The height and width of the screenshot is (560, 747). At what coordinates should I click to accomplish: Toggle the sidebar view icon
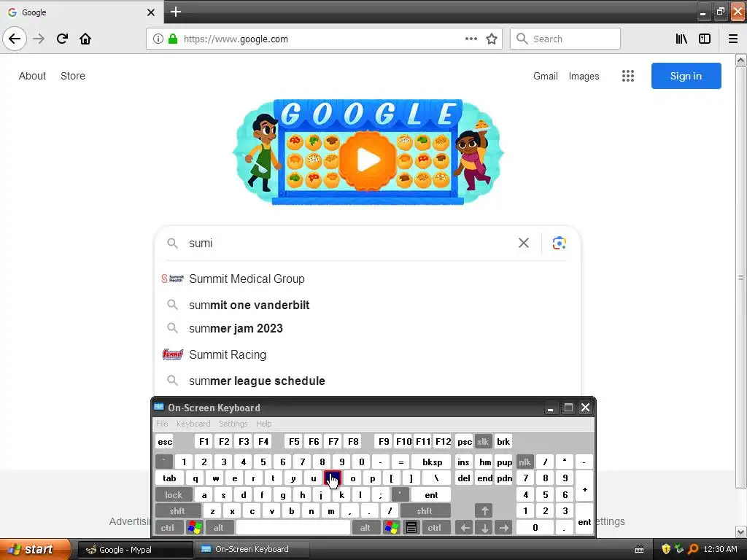[x=705, y=39]
